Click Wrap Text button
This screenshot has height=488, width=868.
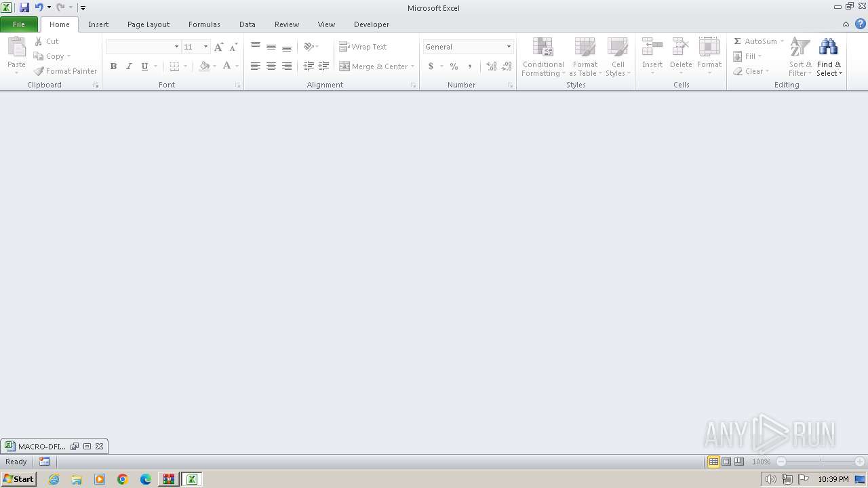coord(363,47)
